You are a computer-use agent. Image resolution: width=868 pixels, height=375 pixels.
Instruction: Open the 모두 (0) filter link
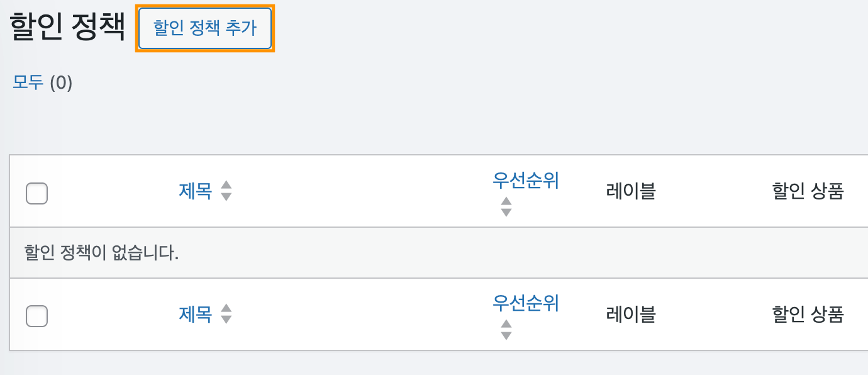[x=42, y=82]
